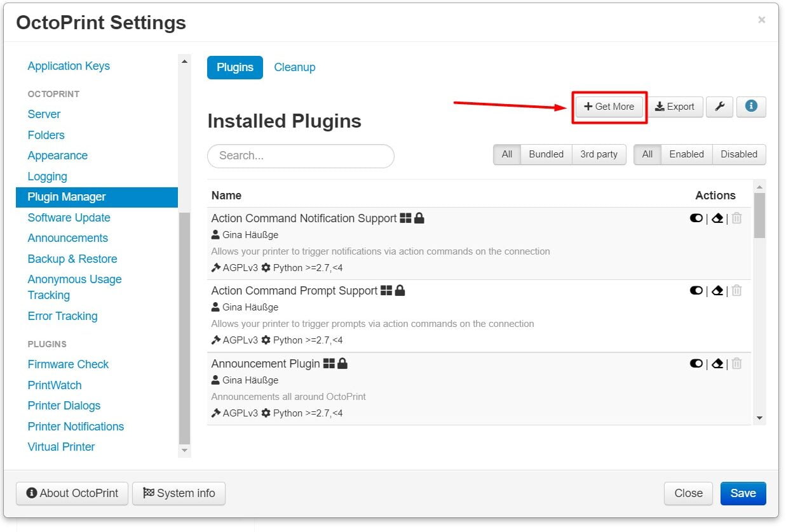The image size is (786, 532).
Task: Open Appearance settings
Action: [x=58, y=156]
